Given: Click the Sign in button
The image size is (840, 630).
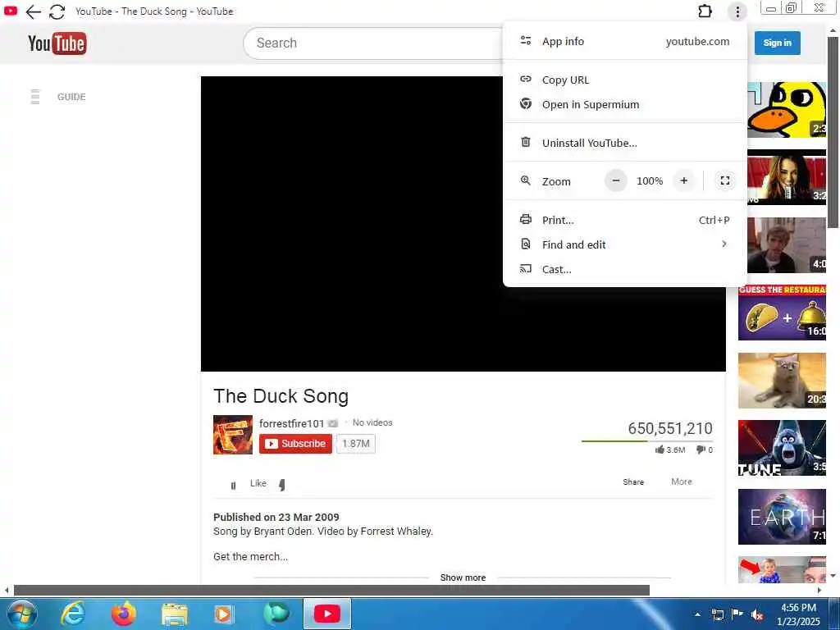Looking at the screenshot, I should pyautogui.click(x=778, y=43).
